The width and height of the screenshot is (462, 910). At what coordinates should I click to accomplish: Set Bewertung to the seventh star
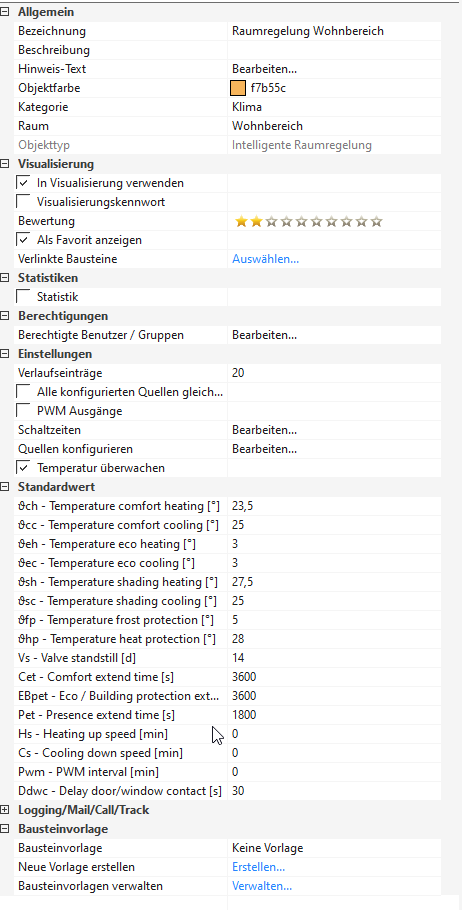331,221
